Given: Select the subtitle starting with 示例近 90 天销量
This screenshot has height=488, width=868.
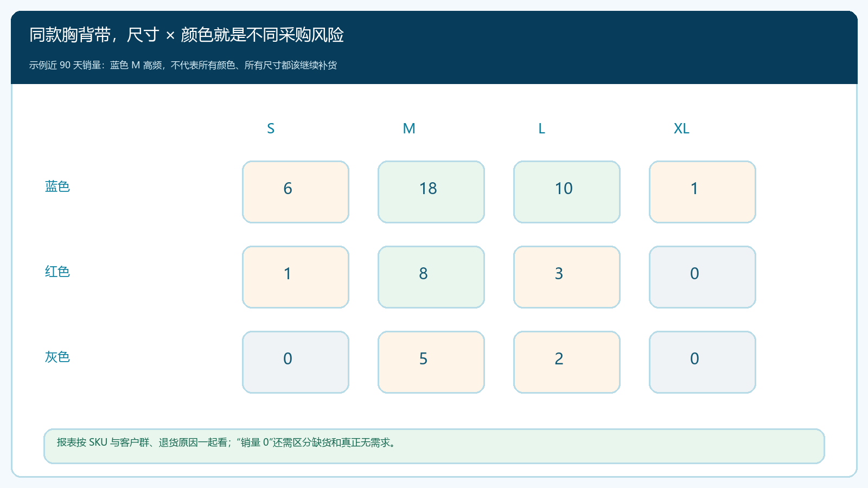Looking at the screenshot, I should click(x=183, y=65).
